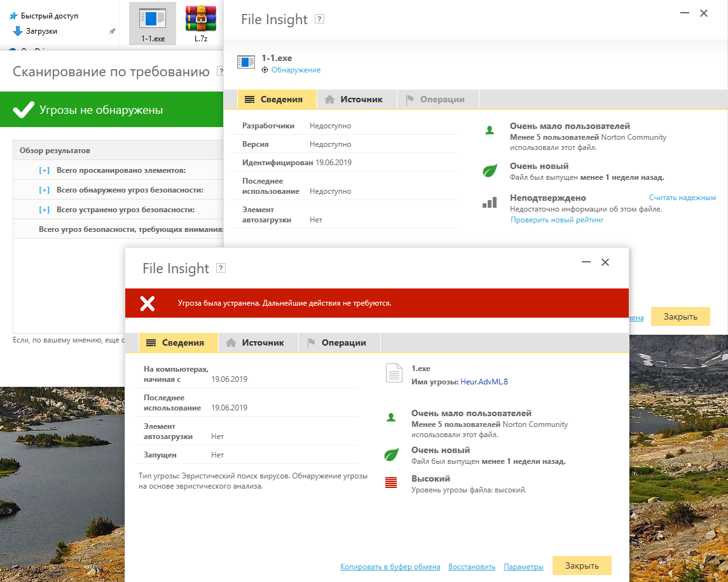
Task: Click Копировать в буфер обмена link
Action: [390, 567]
